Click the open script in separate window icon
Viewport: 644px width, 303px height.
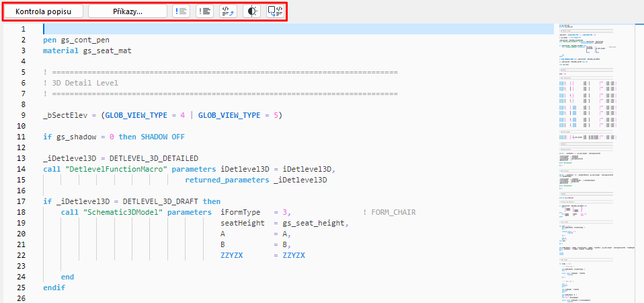(x=276, y=11)
